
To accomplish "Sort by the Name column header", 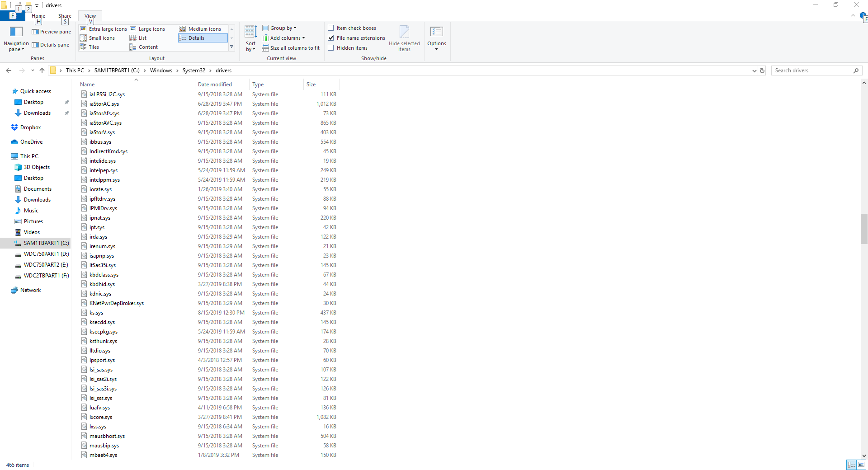I will (x=136, y=85).
